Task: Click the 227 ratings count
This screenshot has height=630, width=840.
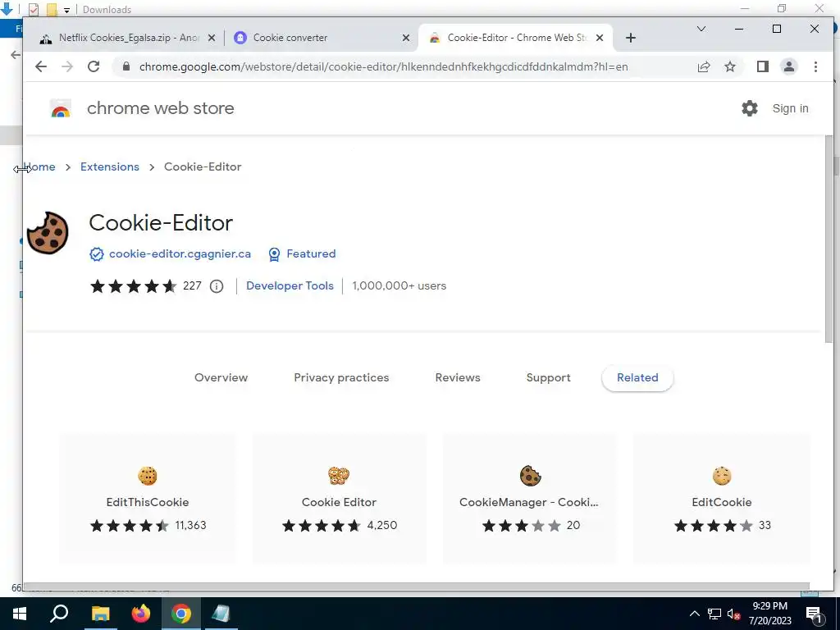Action: (192, 285)
